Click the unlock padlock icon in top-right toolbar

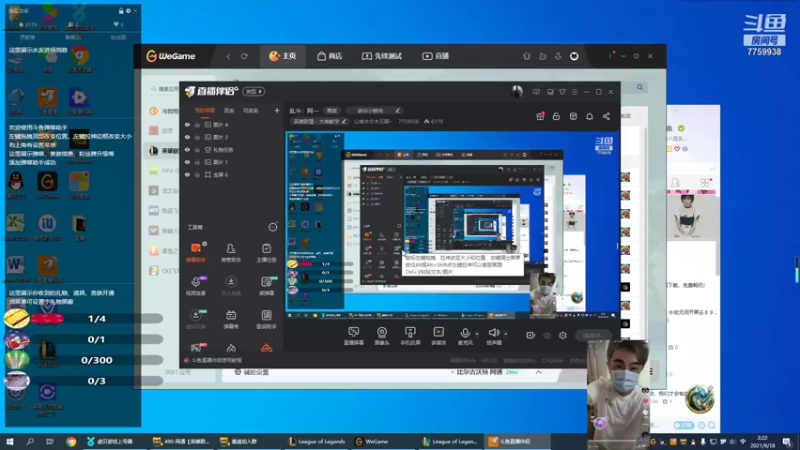(x=556, y=116)
